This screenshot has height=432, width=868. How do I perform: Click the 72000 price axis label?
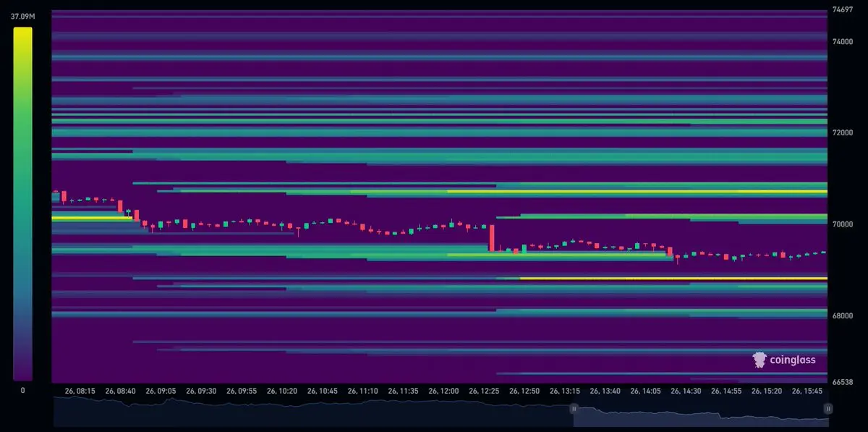(x=843, y=133)
